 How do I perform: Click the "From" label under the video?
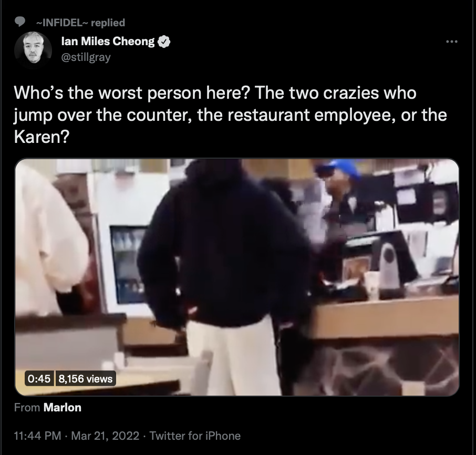coord(27,407)
